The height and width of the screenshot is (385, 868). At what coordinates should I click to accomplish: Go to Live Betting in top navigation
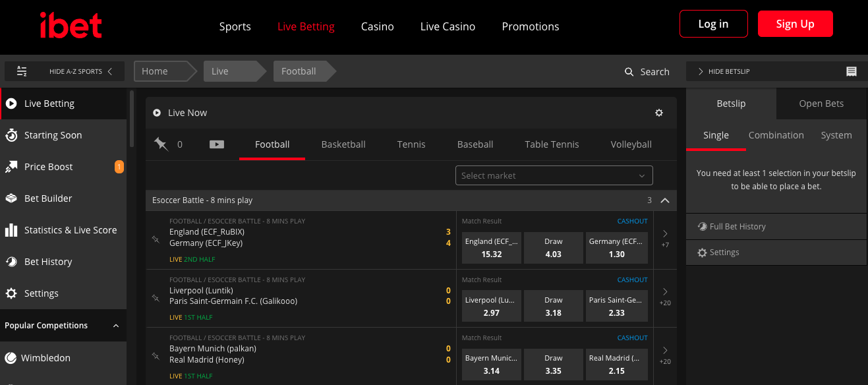tap(306, 27)
